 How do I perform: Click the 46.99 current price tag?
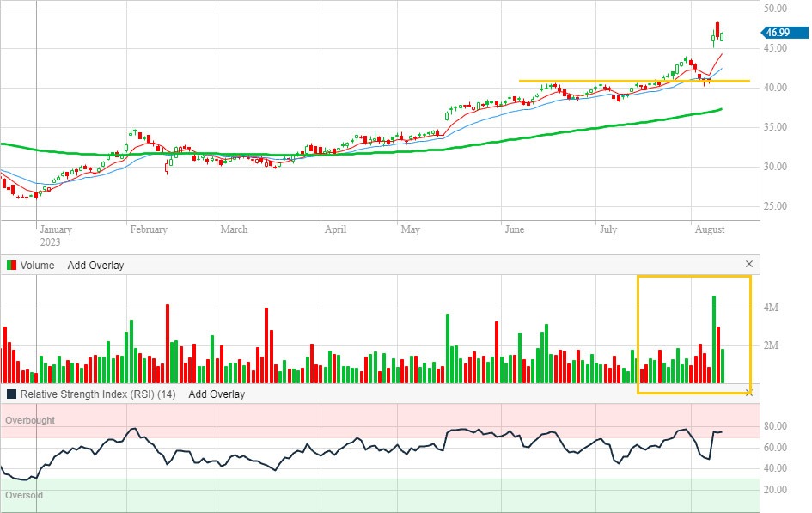(x=778, y=33)
